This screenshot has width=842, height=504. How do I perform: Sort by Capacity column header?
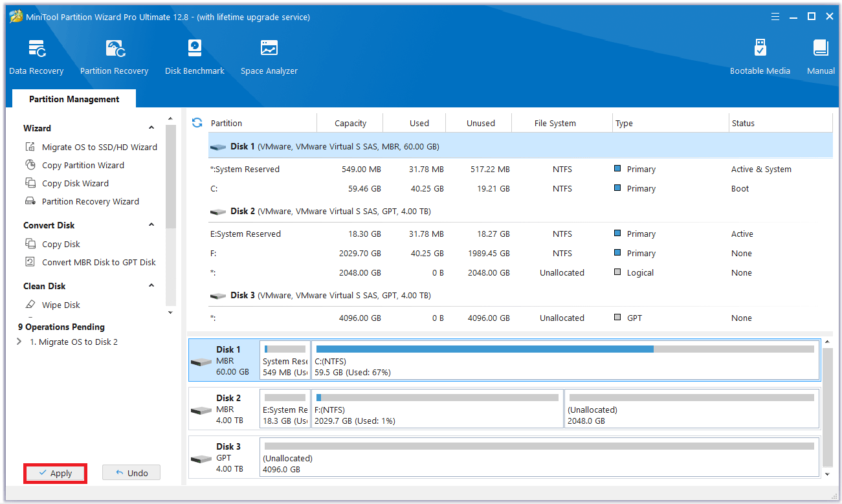click(x=350, y=123)
